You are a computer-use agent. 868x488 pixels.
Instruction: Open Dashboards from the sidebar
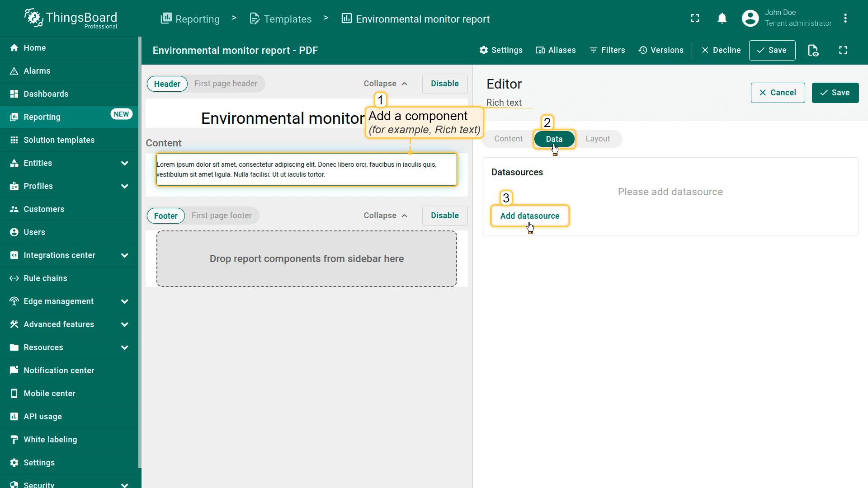tap(46, 94)
